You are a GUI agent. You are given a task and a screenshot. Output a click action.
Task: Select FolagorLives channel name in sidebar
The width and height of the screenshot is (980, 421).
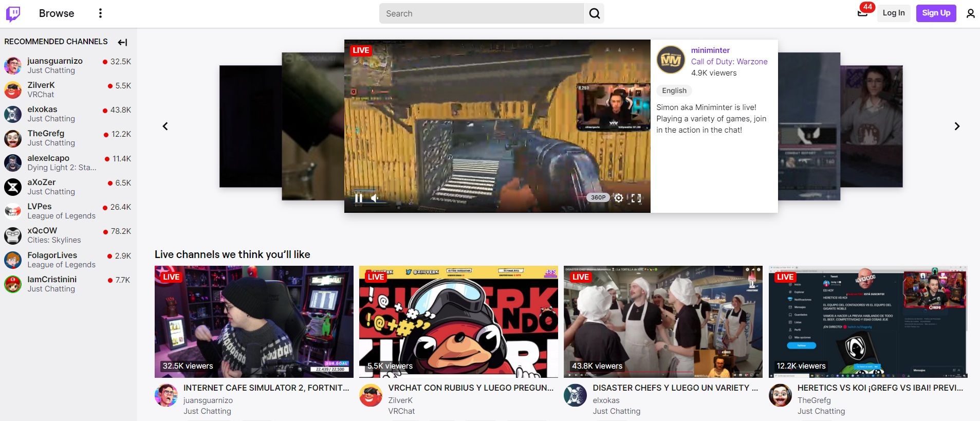click(52, 255)
